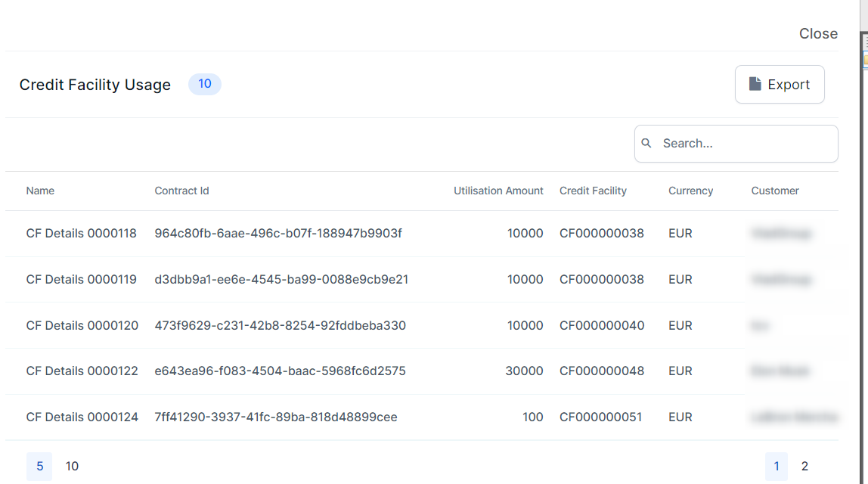Show 5 rows per page
Screen dimensions: 868x484
39,467
